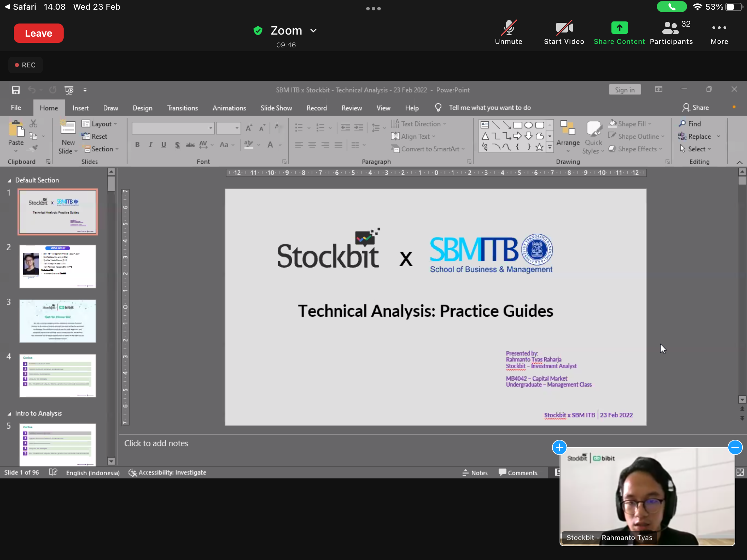
Task: Toggle Underline formatting
Action: click(164, 145)
